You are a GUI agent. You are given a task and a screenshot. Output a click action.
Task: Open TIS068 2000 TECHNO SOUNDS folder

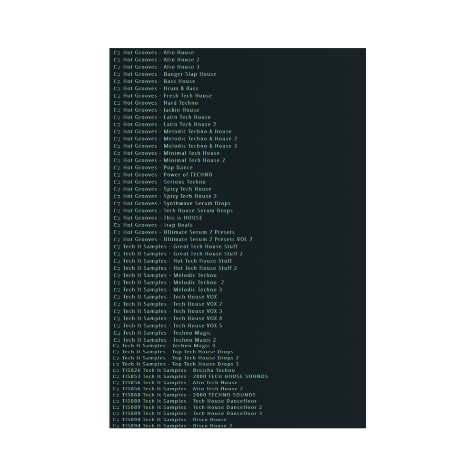[x=188, y=395]
